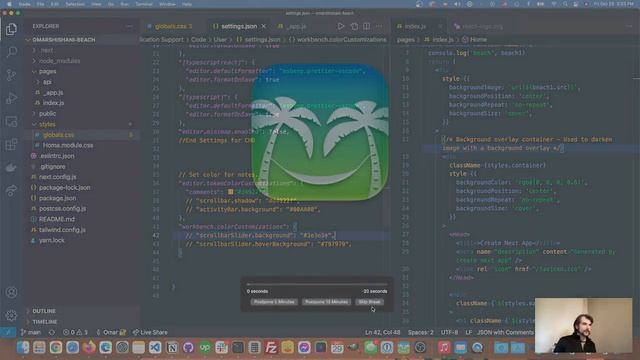Expand the node_modules folder
Viewport: 640px width, 360px height.
coord(60,61)
